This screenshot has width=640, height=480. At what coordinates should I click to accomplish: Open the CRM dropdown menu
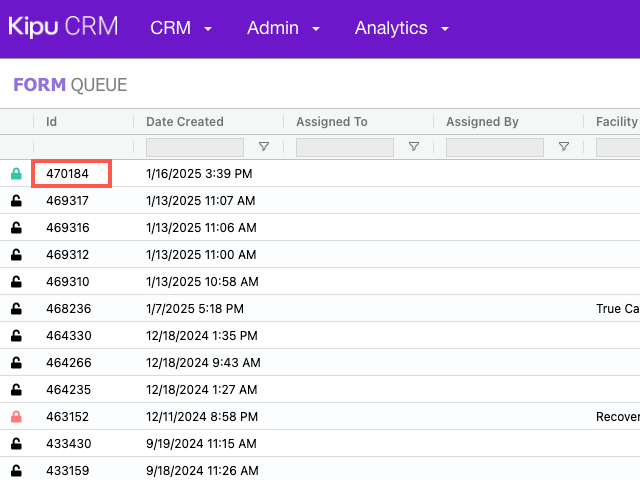181,29
